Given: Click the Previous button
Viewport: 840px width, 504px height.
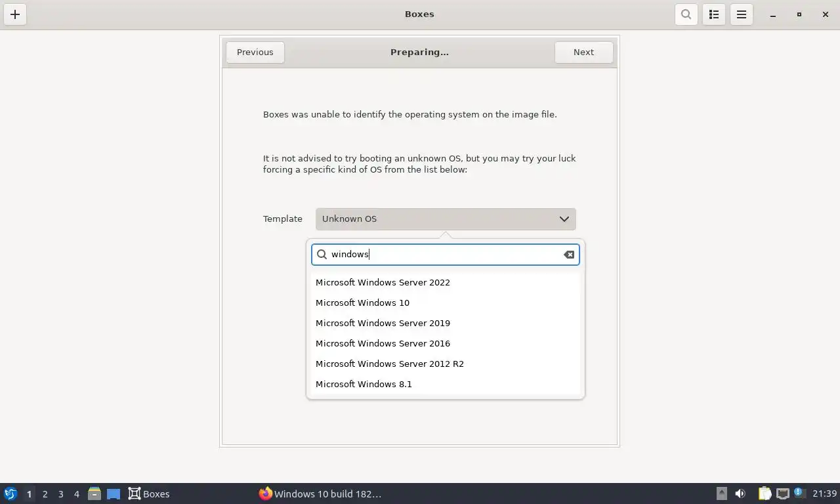Looking at the screenshot, I should 255,52.
